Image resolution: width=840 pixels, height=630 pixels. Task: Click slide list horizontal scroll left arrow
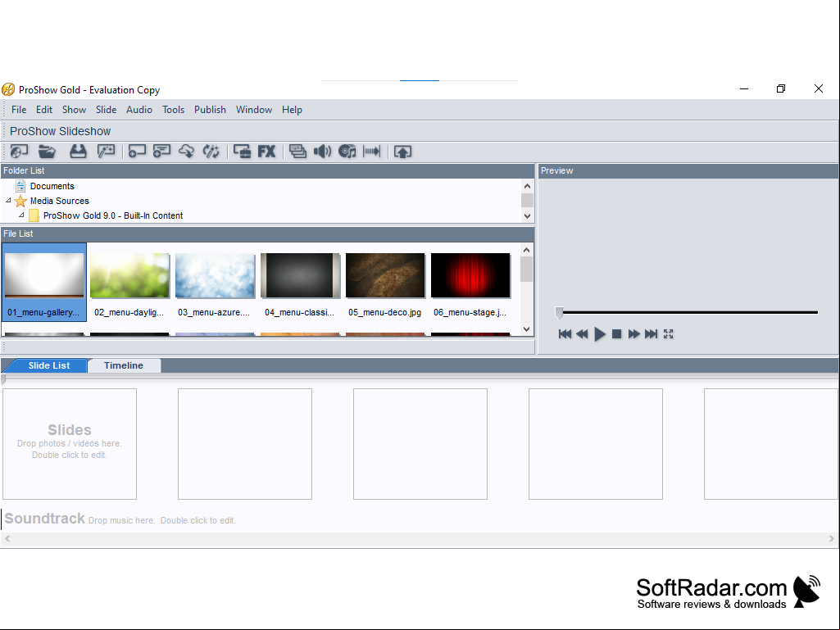pyautogui.click(x=7, y=539)
